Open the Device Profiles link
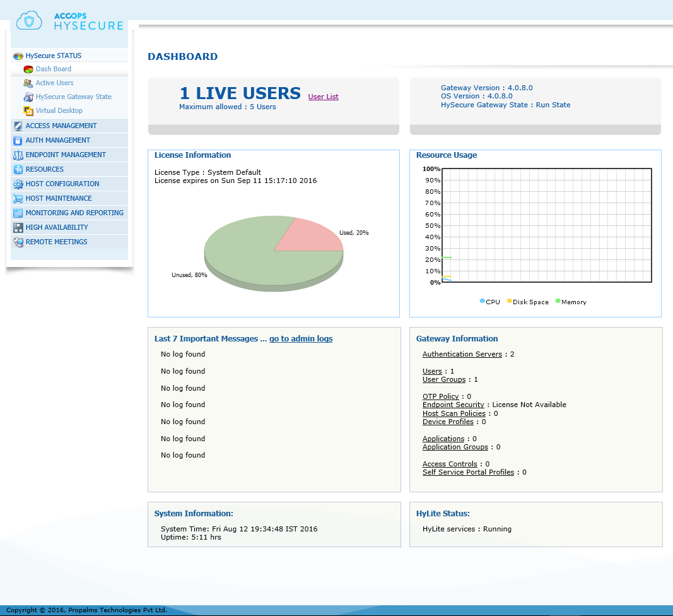 pyautogui.click(x=448, y=422)
